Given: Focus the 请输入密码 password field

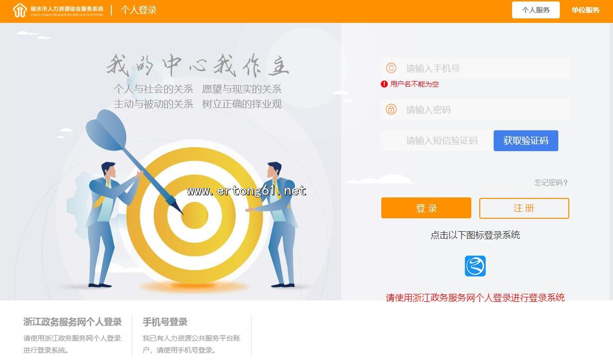Looking at the screenshot, I should (x=475, y=109).
